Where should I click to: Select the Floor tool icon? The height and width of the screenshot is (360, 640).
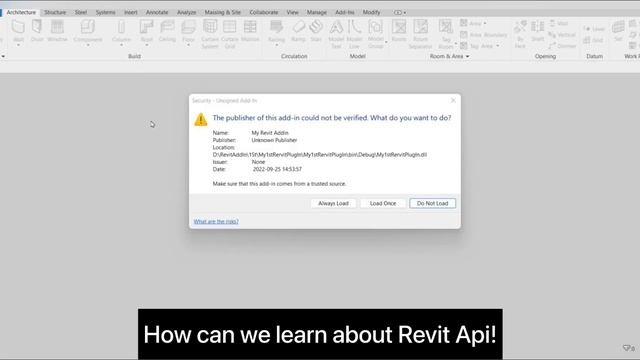coord(188,27)
